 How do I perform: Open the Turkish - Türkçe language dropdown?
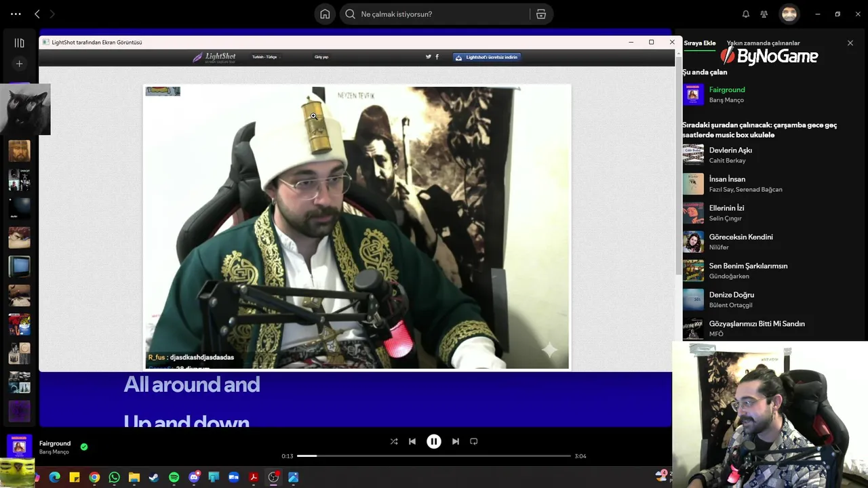coord(265,57)
